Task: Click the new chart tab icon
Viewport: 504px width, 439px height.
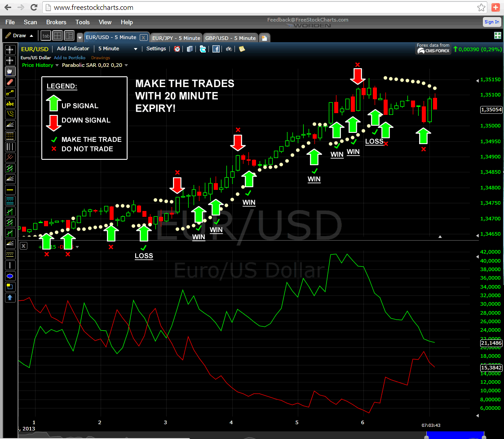Action: (x=264, y=38)
